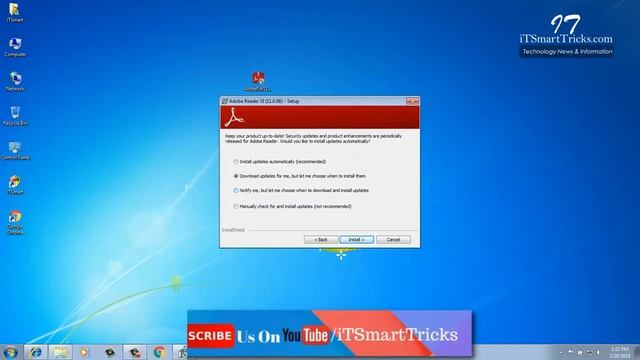Open Google Chrome from the taskbar
640x360 pixels.
point(160,352)
